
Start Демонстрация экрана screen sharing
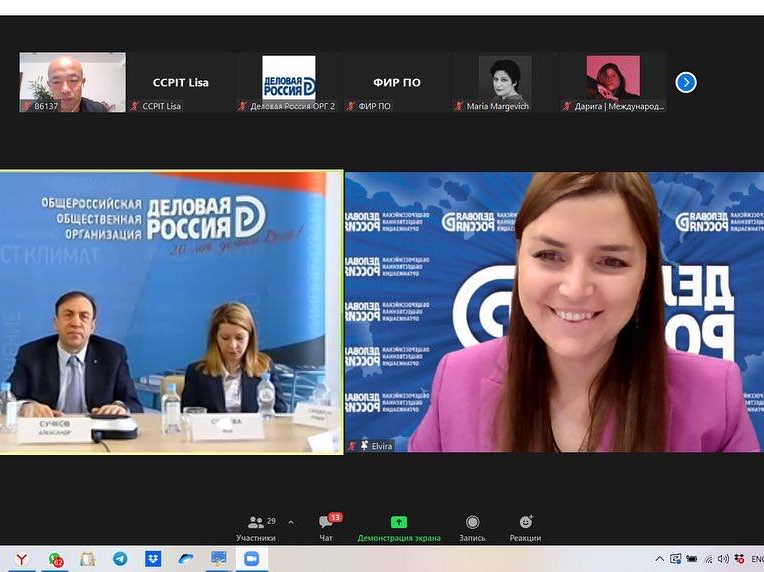pos(399,529)
